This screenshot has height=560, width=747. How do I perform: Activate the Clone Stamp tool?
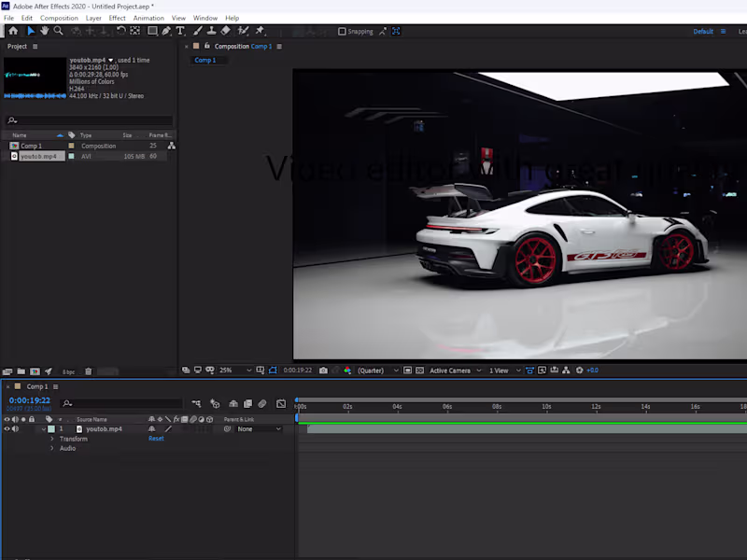[x=211, y=31]
